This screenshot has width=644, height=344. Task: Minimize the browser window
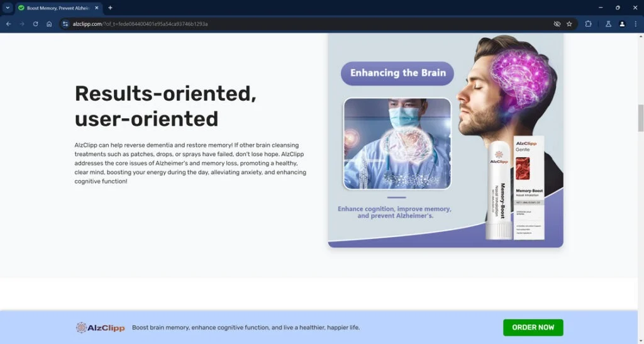coord(601,8)
